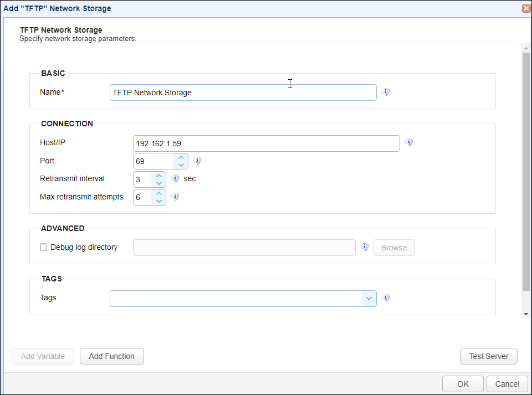Click the Port number field

click(154, 161)
